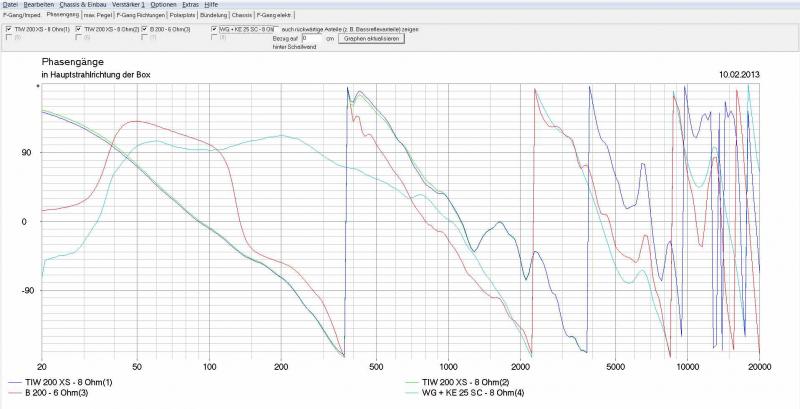Click the 'Bezug auf' cm input field
The height and width of the screenshot is (409, 800).
click(311, 38)
